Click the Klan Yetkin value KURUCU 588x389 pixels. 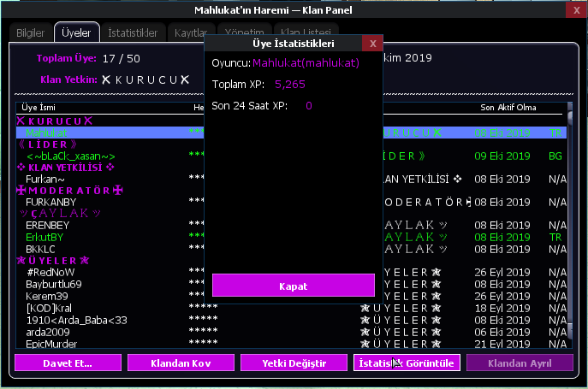click(146, 80)
